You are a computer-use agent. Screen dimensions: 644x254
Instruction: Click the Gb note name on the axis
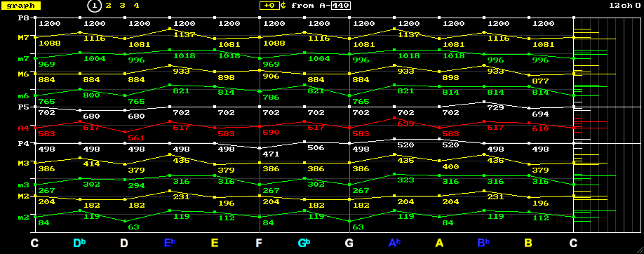click(304, 243)
